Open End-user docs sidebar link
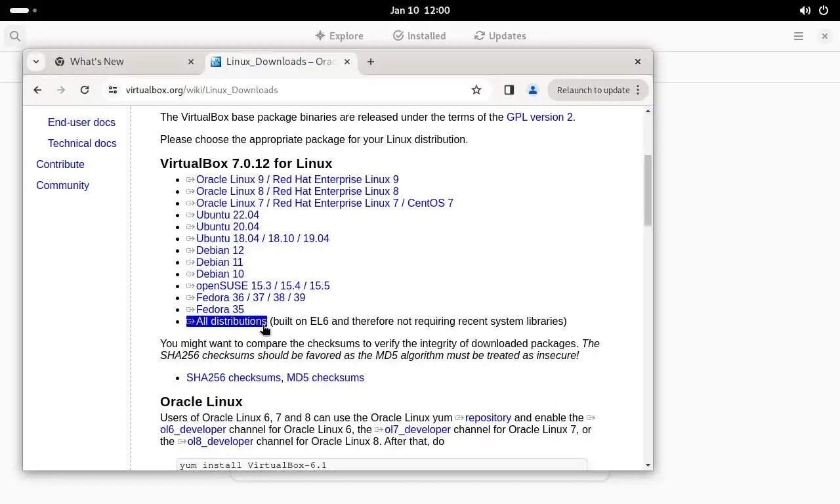This screenshot has height=504, width=840. [x=81, y=123]
